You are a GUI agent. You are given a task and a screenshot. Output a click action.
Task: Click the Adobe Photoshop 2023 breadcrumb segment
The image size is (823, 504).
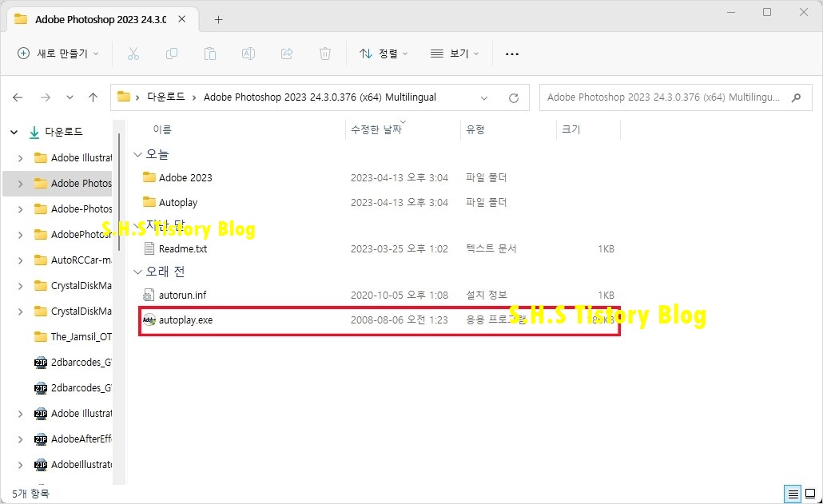pos(320,97)
